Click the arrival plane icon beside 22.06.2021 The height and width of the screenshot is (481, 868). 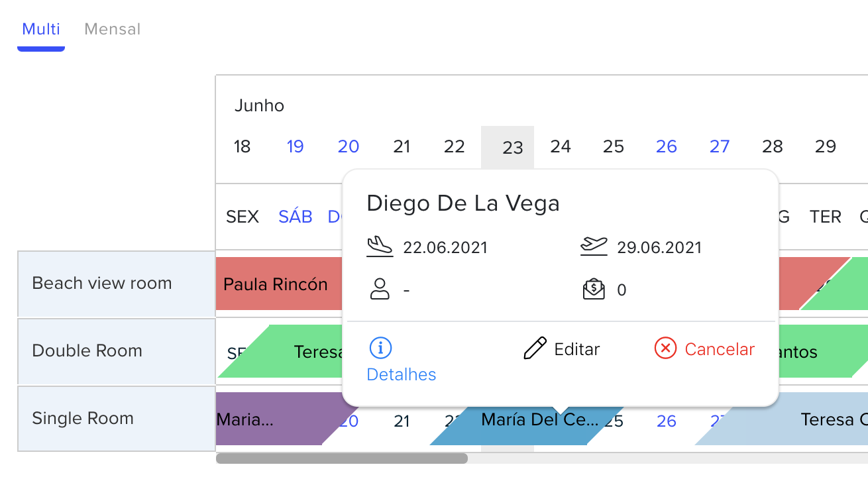point(380,247)
